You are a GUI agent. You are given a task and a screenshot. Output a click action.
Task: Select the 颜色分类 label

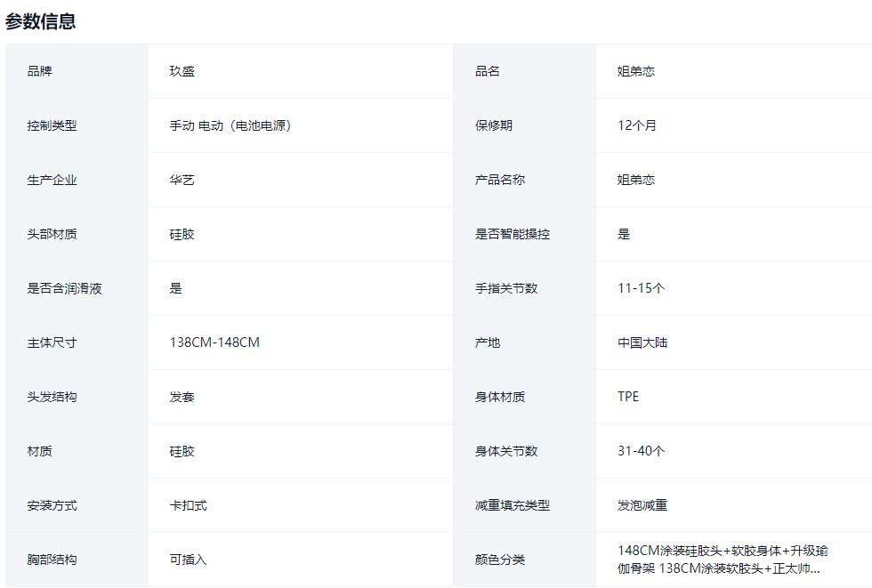(500, 560)
